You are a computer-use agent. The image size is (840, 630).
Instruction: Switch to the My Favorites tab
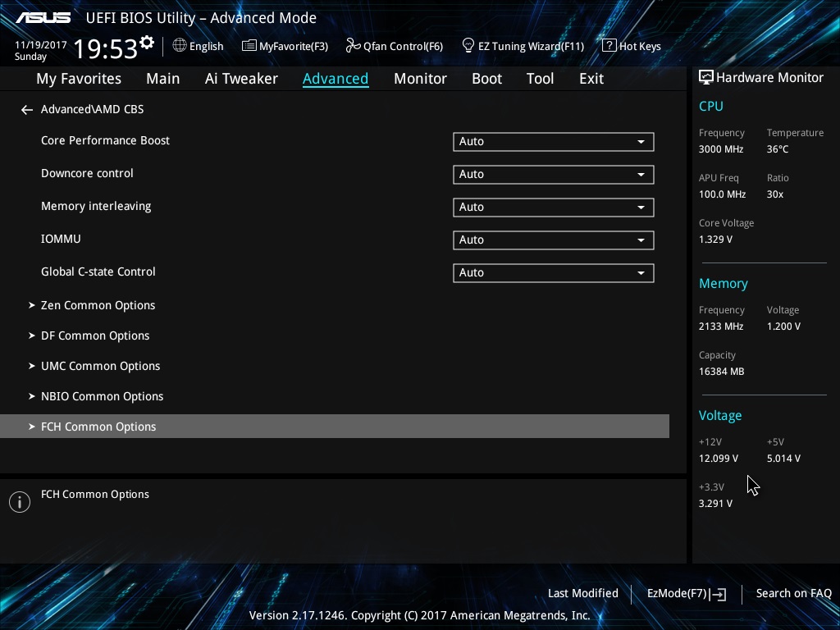click(x=79, y=79)
